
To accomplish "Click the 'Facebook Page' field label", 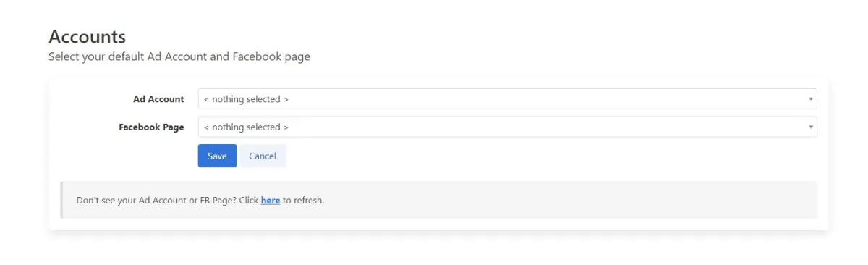I will tap(151, 127).
